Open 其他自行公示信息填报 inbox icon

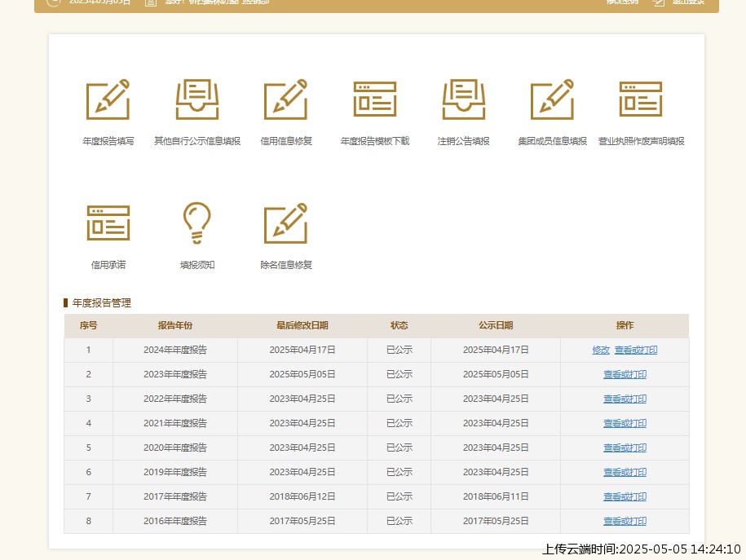pos(197,99)
